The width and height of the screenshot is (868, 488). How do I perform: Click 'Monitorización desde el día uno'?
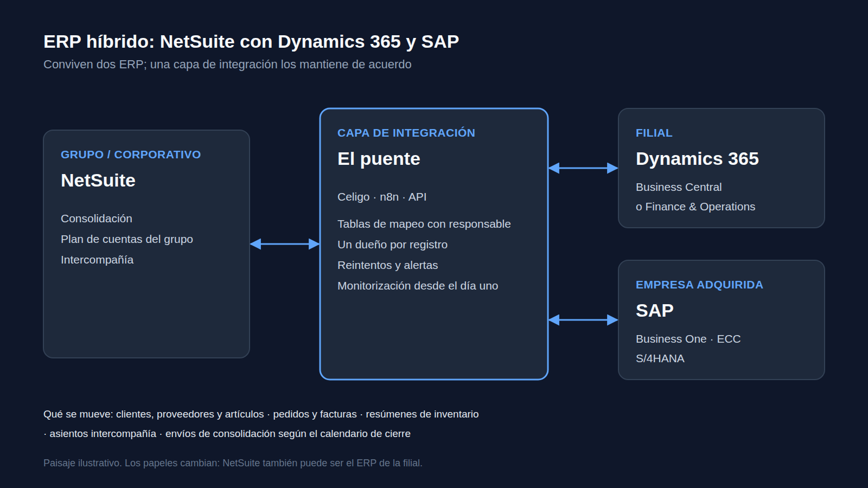tap(418, 286)
